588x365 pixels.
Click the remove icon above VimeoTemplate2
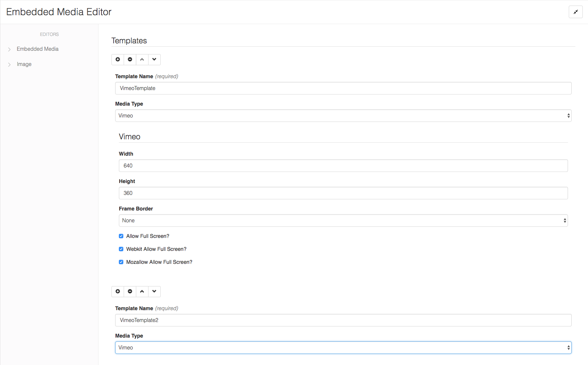pos(130,291)
